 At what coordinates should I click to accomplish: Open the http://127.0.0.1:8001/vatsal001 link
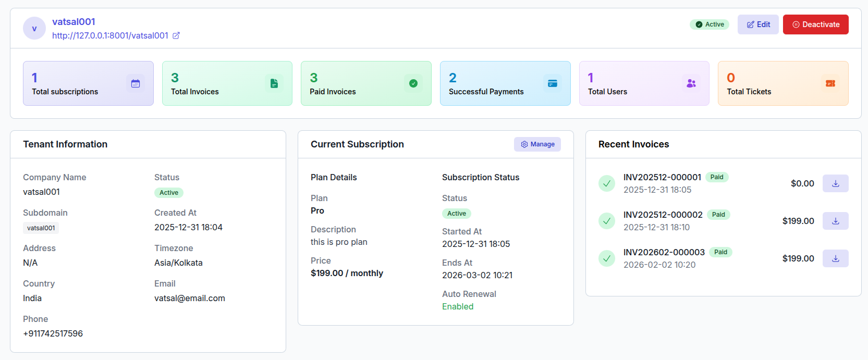[x=110, y=35]
